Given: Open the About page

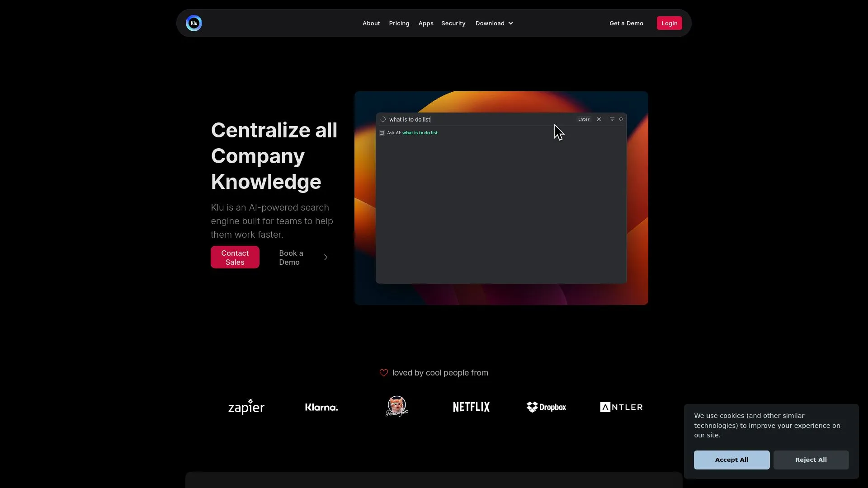Looking at the screenshot, I should (x=371, y=23).
